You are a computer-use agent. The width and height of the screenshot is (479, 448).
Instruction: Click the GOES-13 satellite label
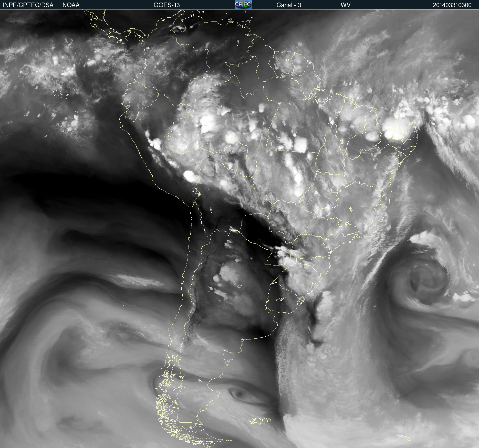point(166,5)
